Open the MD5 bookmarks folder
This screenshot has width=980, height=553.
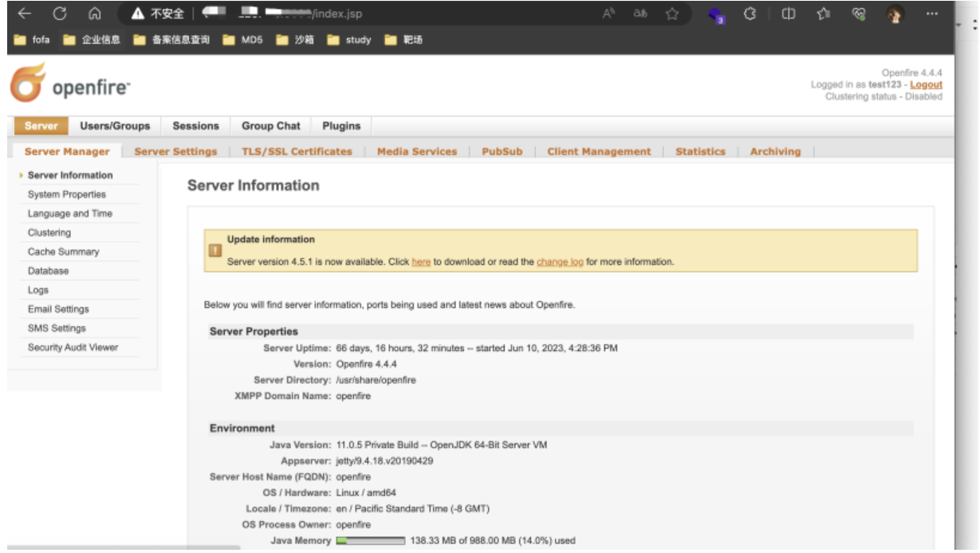click(x=242, y=40)
